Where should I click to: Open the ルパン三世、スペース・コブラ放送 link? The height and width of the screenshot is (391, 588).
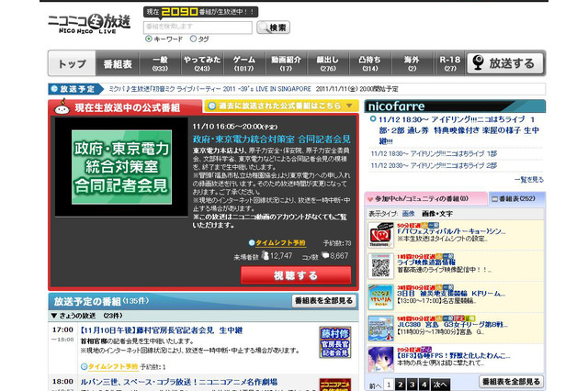tap(179, 382)
